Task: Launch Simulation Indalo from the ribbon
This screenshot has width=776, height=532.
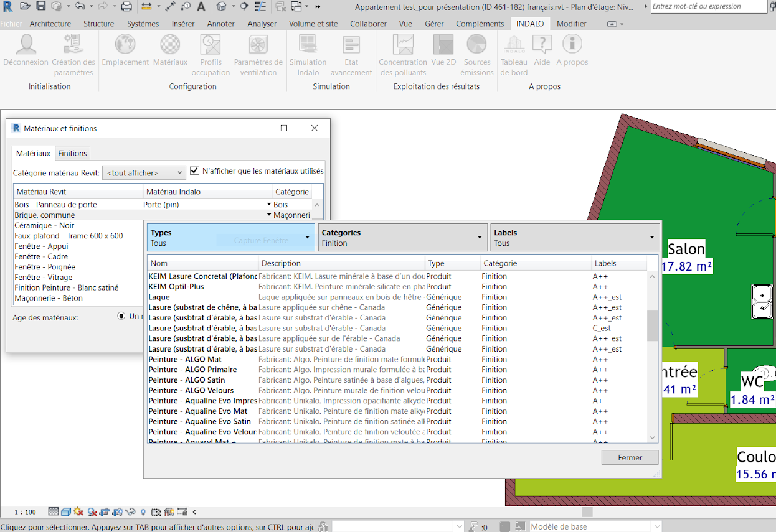Action: pos(308,45)
